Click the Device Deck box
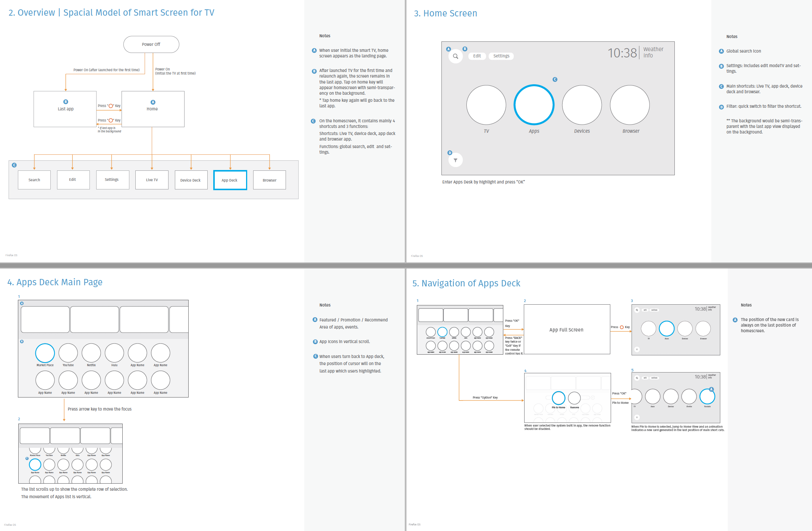Viewport: 812px width, 531px height. tap(191, 180)
